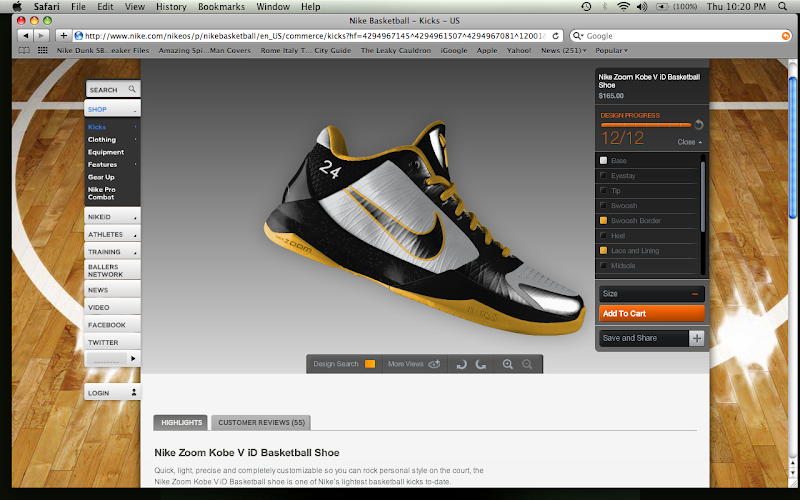This screenshot has height=500, width=800.
Task: Click the plus icon beside Save and Share
Action: click(697, 338)
